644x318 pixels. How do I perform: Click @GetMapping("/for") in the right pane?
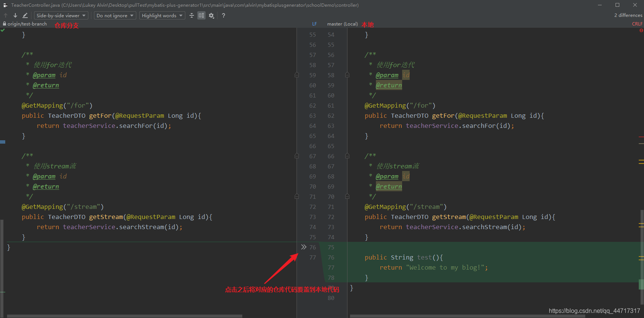click(400, 105)
